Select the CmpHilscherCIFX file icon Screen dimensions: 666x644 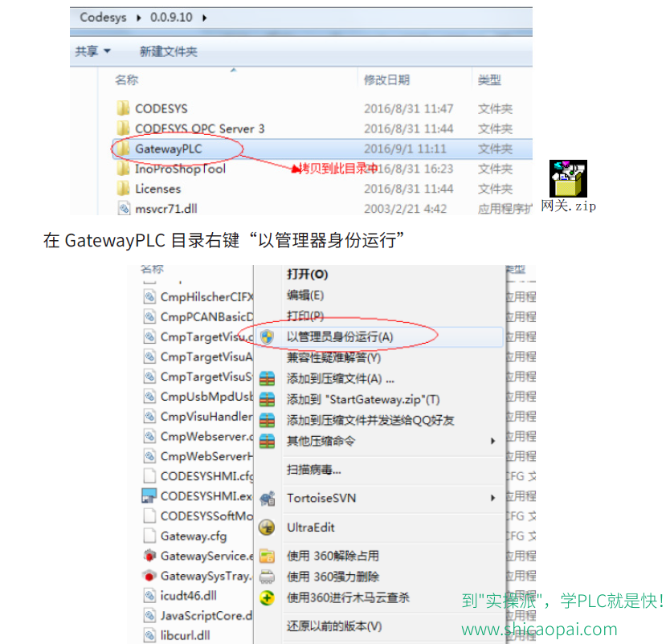click(x=149, y=297)
